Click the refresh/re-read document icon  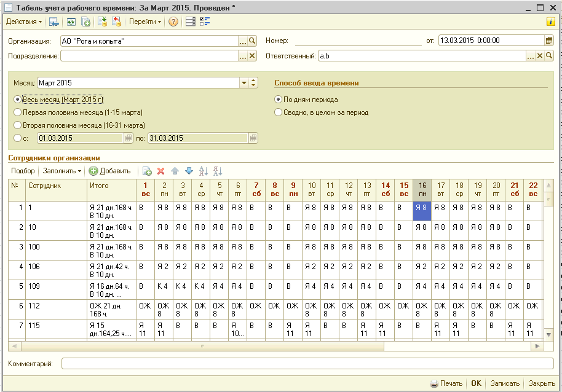[x=71, y=22]
